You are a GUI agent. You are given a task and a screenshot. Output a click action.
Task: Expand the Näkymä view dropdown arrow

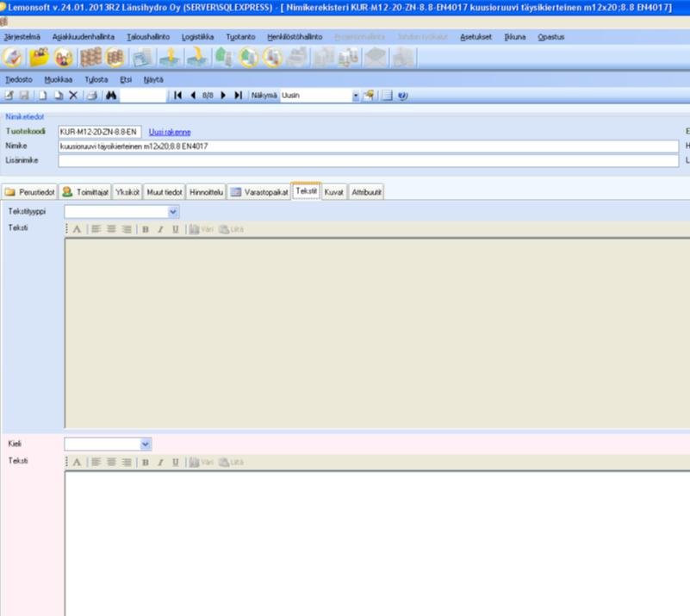(356, 96)
